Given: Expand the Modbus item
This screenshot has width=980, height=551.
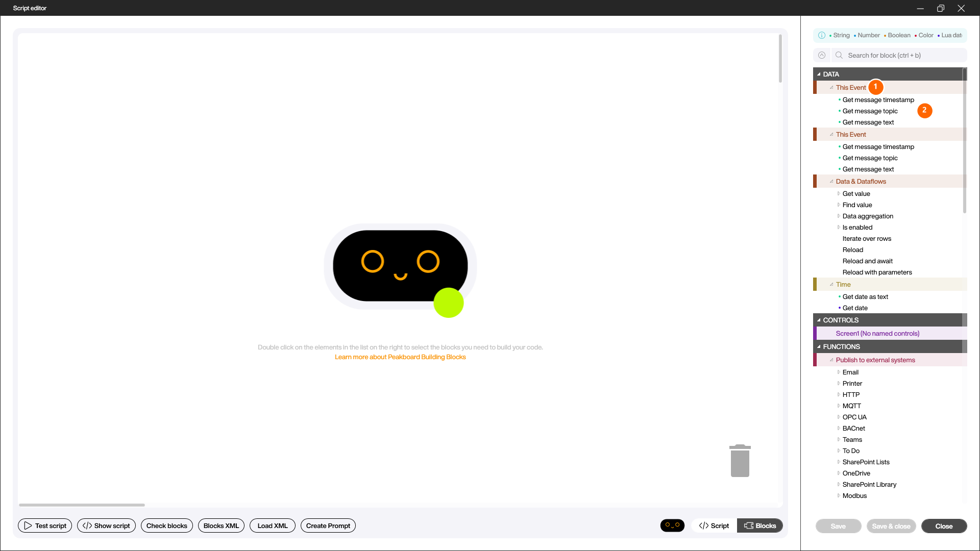Looking at the screenshot, I should pos(839,495).
